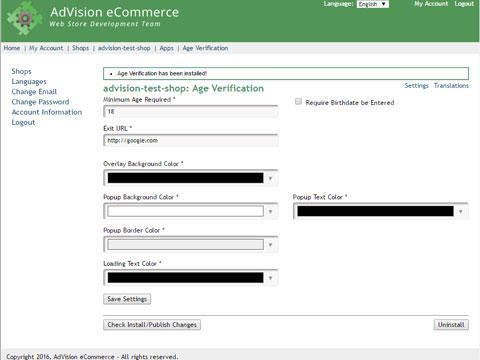Click the Uninstall button
Viewport: 480px width, 360px height.
(451, 325)
